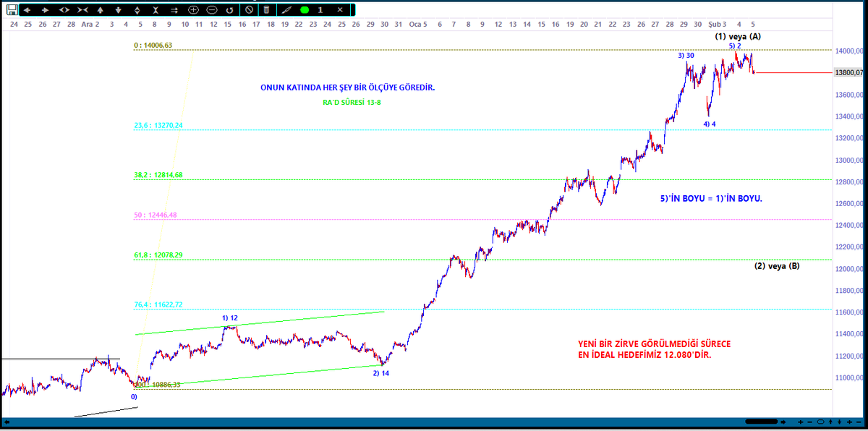Click Fibonacci label '0 : 14006,63'
This screenshot has height=431, width=868.
pyautogui.click(x=153, y=45)
